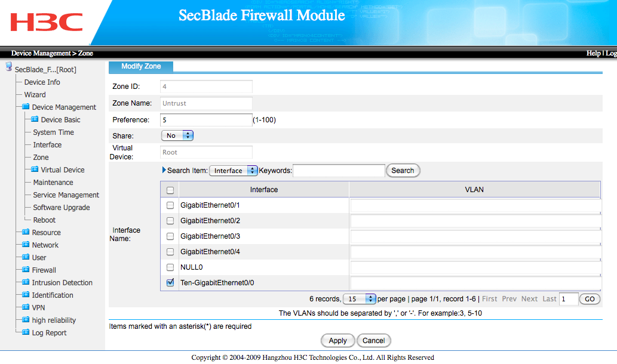
Task: Click the Prev page link
Action: click(509, 299)
